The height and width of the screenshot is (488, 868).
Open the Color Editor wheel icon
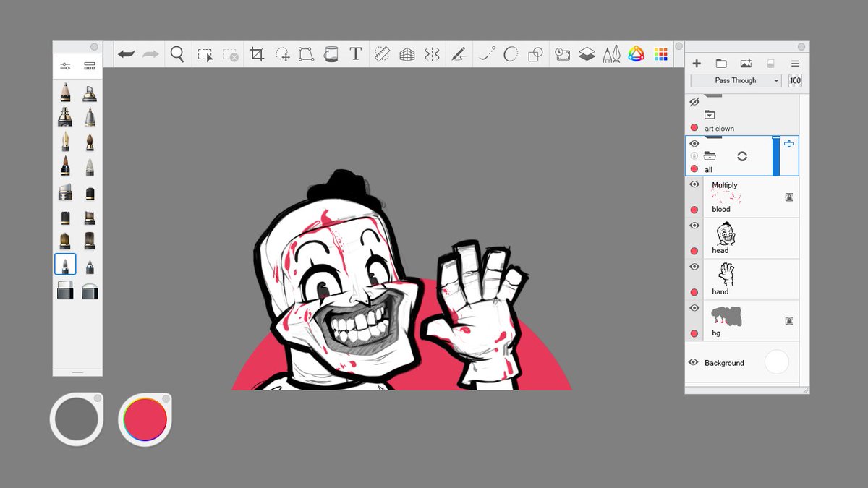coord(636,54)
